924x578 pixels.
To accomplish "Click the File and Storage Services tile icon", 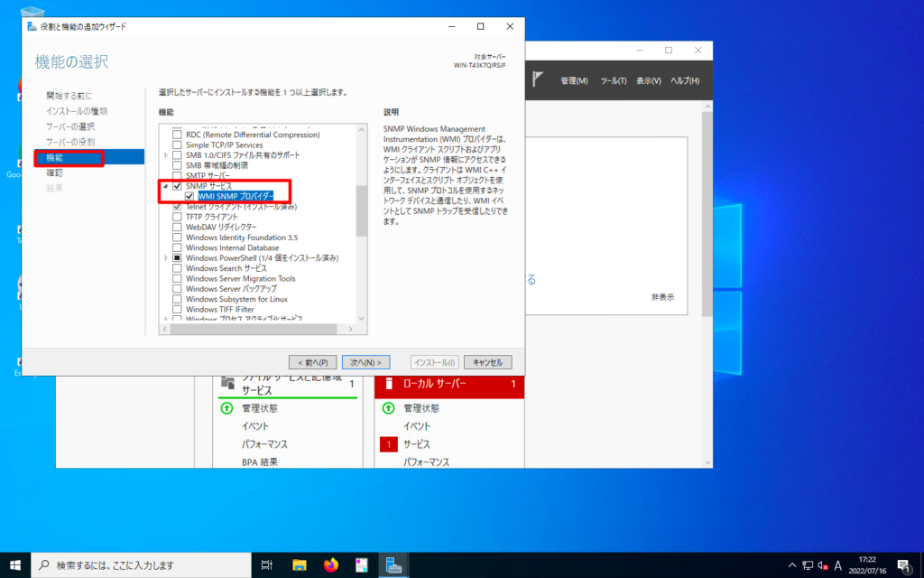I will tap(226, 383).
